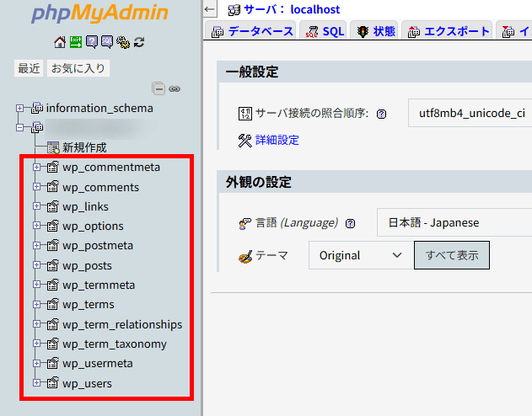Expand the information_schema database node
The image size is (532, 416).
pyautogui.click(x=19, y=108)
